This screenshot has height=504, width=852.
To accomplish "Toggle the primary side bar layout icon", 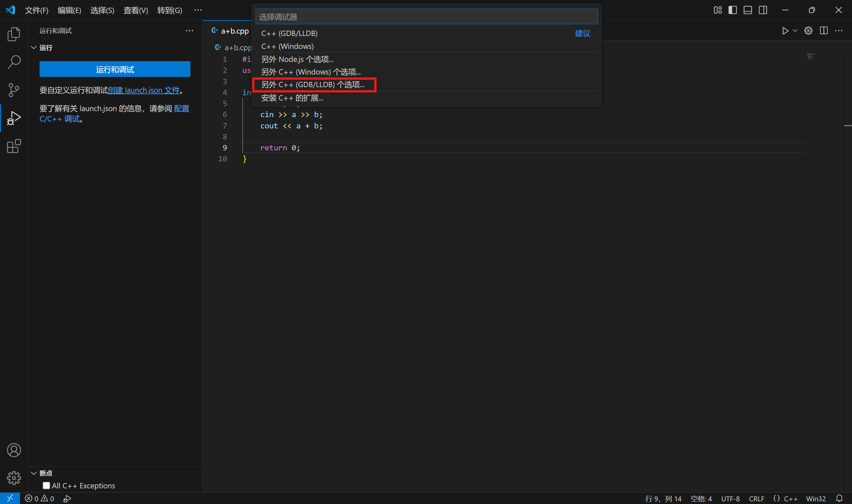I will 733,10.
